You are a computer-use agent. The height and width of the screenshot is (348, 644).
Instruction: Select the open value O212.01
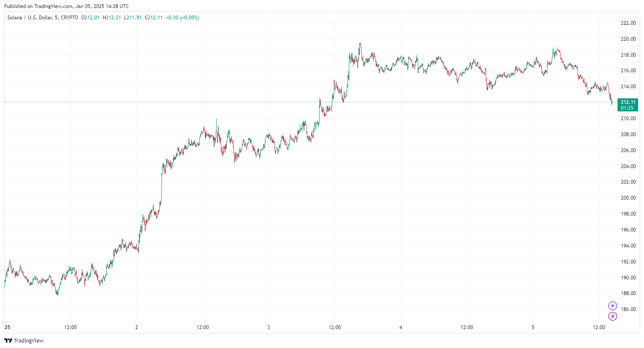point(90,18)
